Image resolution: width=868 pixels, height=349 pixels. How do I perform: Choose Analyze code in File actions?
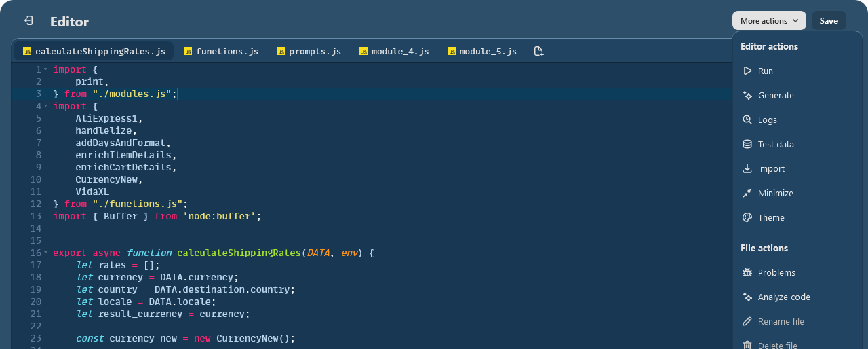tap(783, 297)
